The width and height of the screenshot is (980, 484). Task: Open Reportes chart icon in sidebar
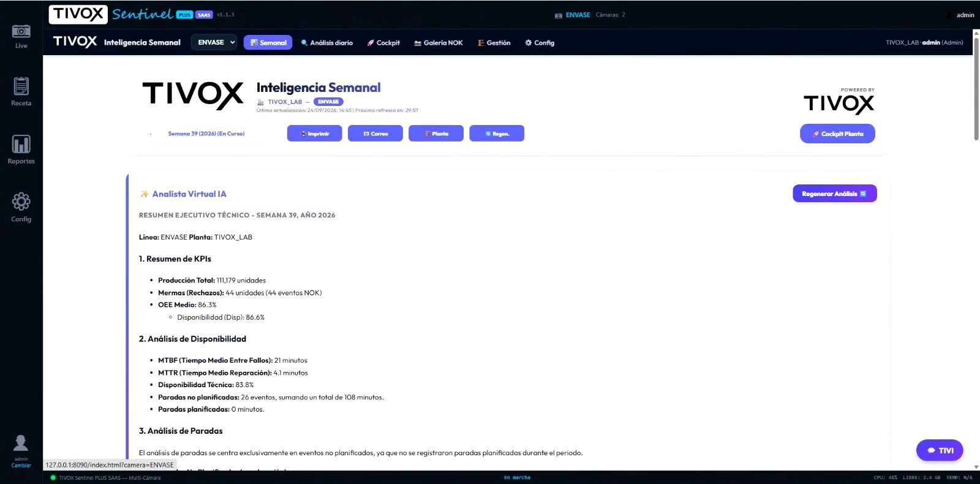pyautogui.click(x=21, y=149)
